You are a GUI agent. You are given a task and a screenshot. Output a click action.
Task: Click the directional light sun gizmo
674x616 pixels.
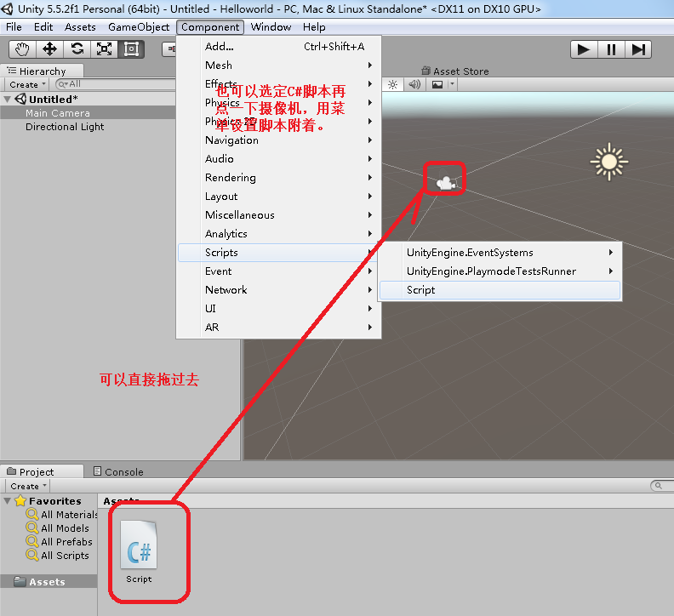609,162
